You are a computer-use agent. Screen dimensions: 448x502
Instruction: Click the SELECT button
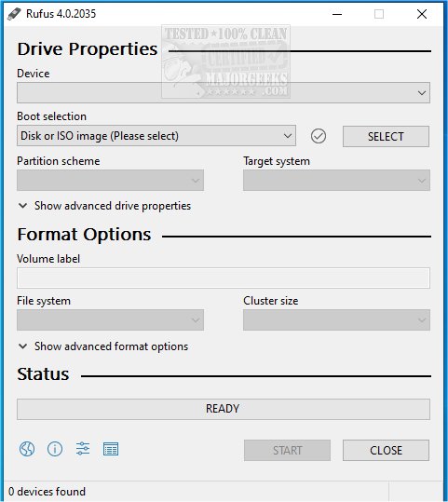tap(386, 136)
